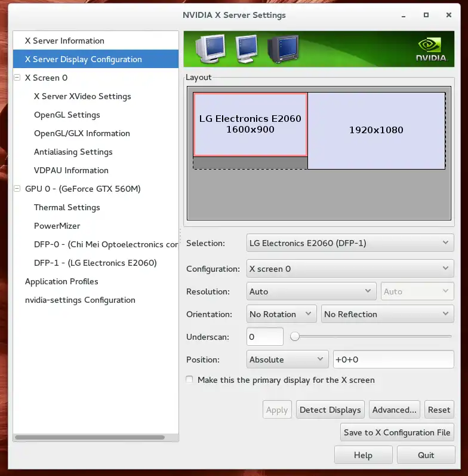Select GPU 0 - (GeForce GTX 560M) row
The height and width of the screenshot is (476, 468).
(x=96, y=189)
